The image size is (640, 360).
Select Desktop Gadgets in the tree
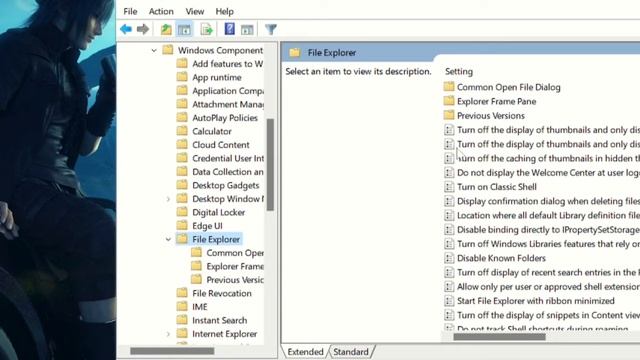pos(218,185)
